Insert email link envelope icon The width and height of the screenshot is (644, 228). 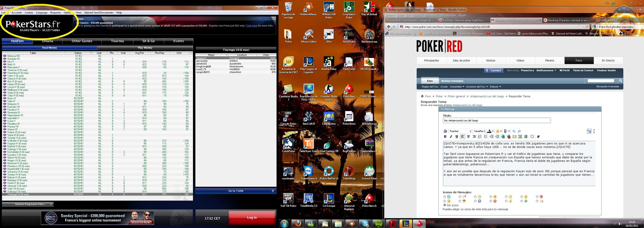tap(515, 137)
